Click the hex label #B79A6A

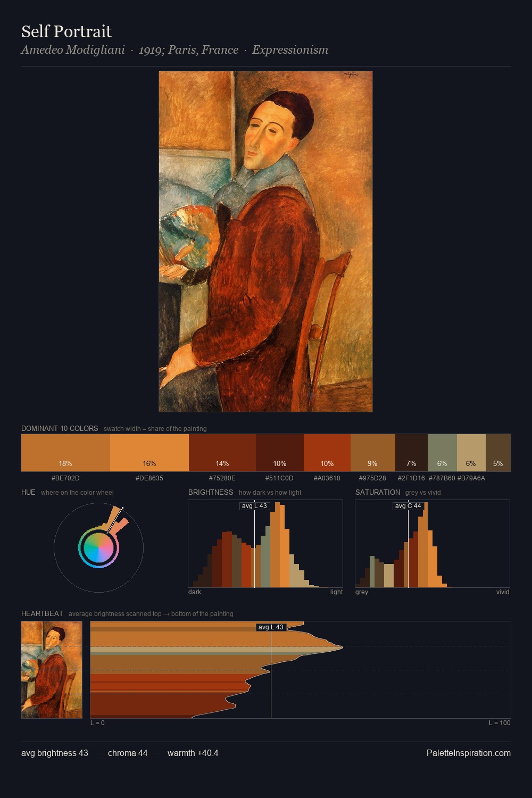(x=471, y=478)
